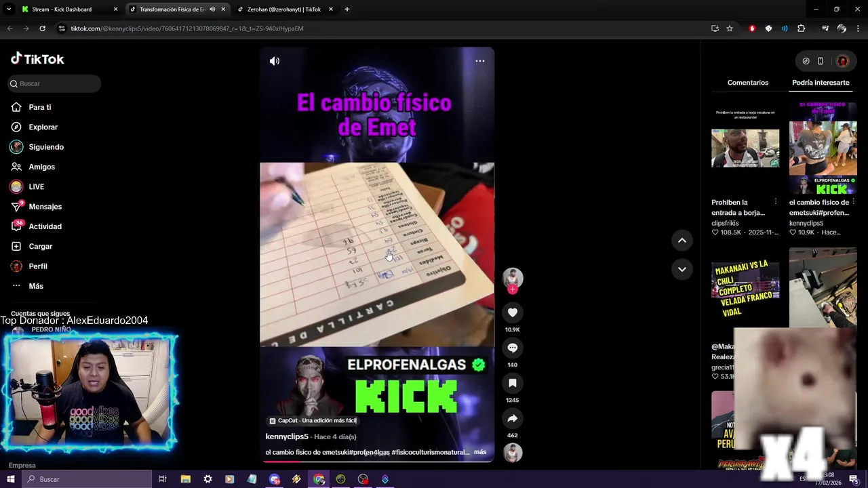Open Task View on the taskbar

[163, 479]
